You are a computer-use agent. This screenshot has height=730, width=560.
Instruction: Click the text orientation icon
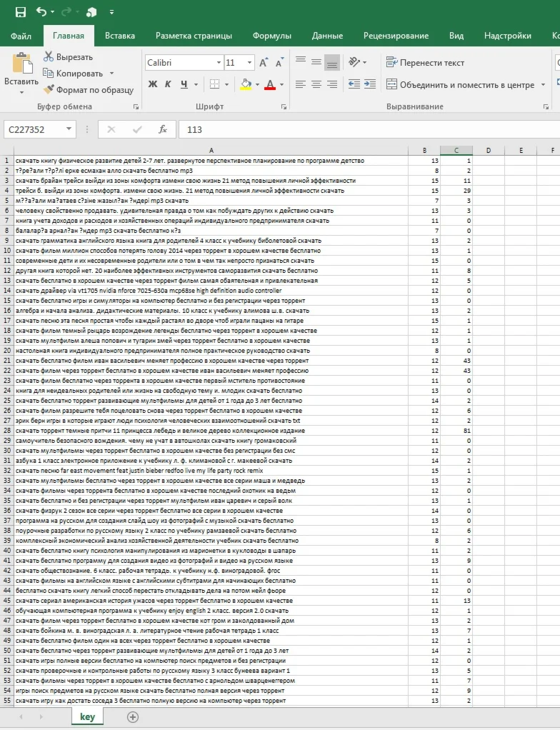tap(355, 61)
